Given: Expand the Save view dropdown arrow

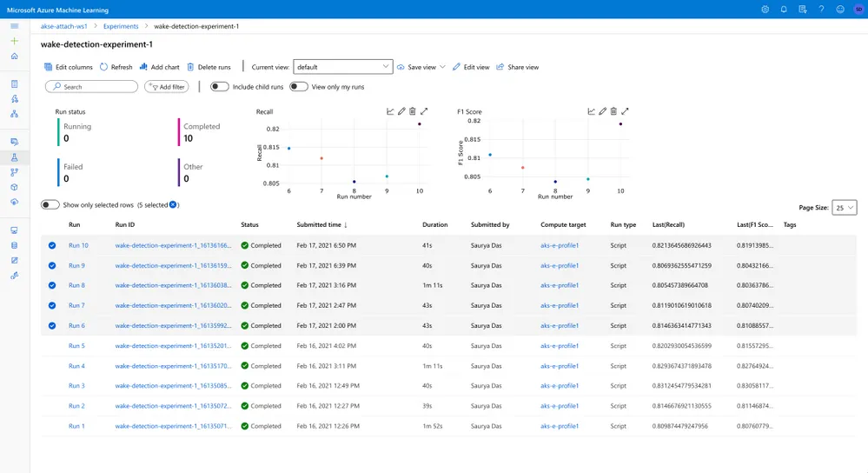Looking at the screenshot, I should (x=442, y=67).
